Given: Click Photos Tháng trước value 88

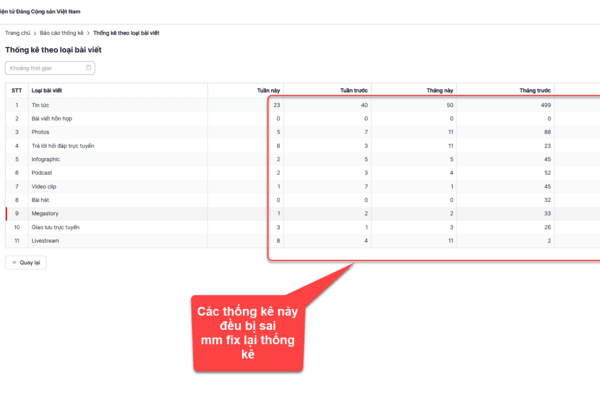Looking at the screenshot, I should pyautogui.click(x=548, y=132).
